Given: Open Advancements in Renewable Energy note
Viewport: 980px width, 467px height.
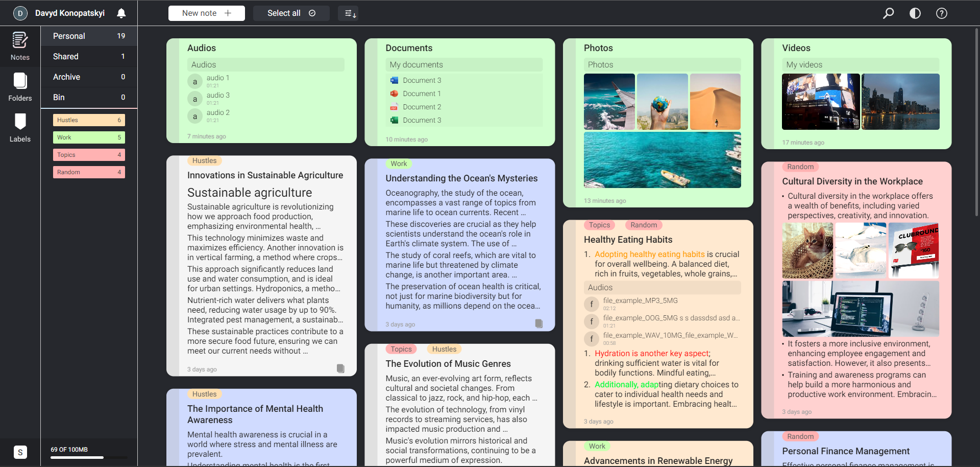Looking at the screenshot, I should [658, 461].
